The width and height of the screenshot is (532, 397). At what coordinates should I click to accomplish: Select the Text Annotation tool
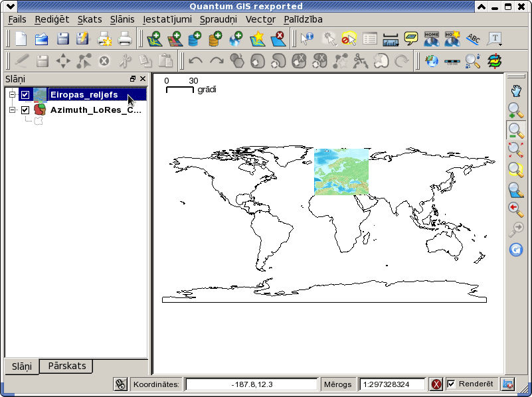point(493,39)
